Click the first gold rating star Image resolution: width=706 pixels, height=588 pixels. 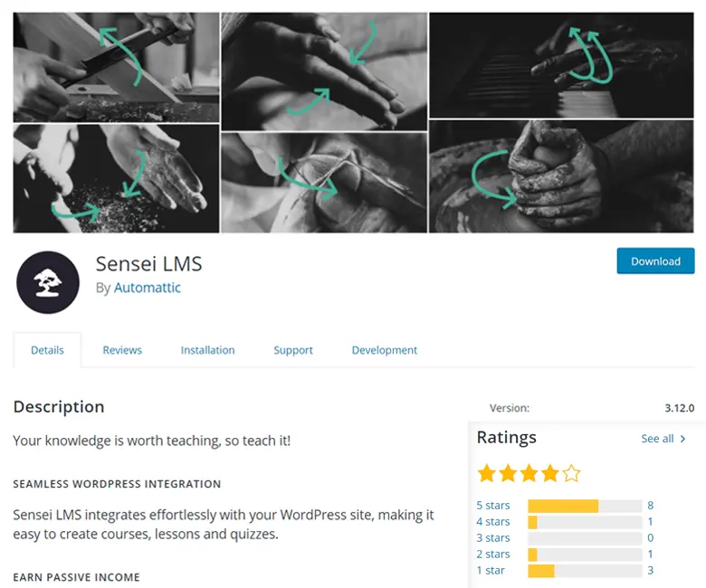(487, 473)
